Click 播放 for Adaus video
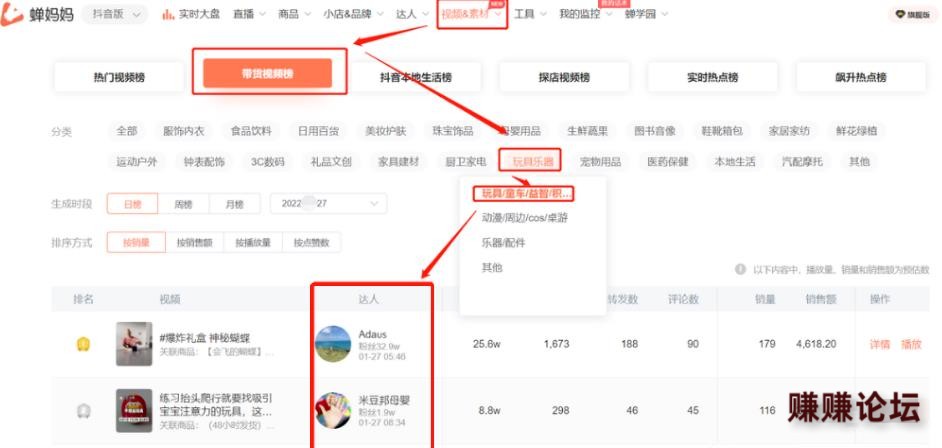The height and width of the screenshot is (448, 942). [911, 345]
